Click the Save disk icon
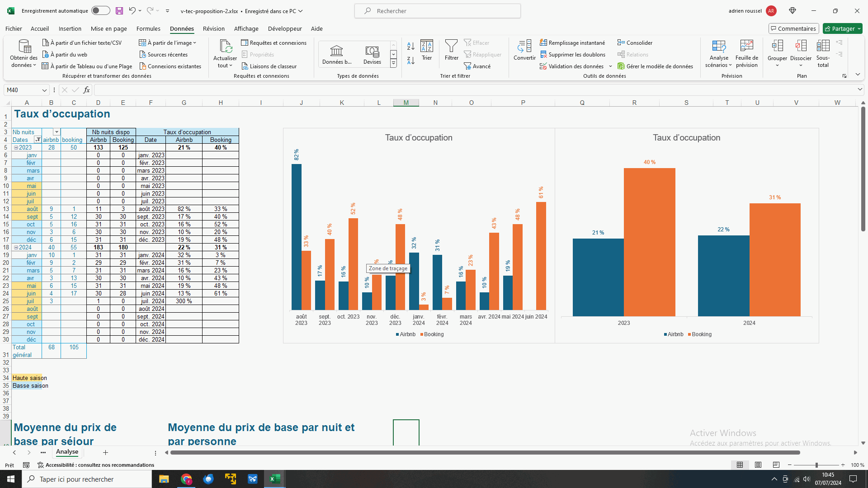 pyautogui.click(x=119, y=11)
